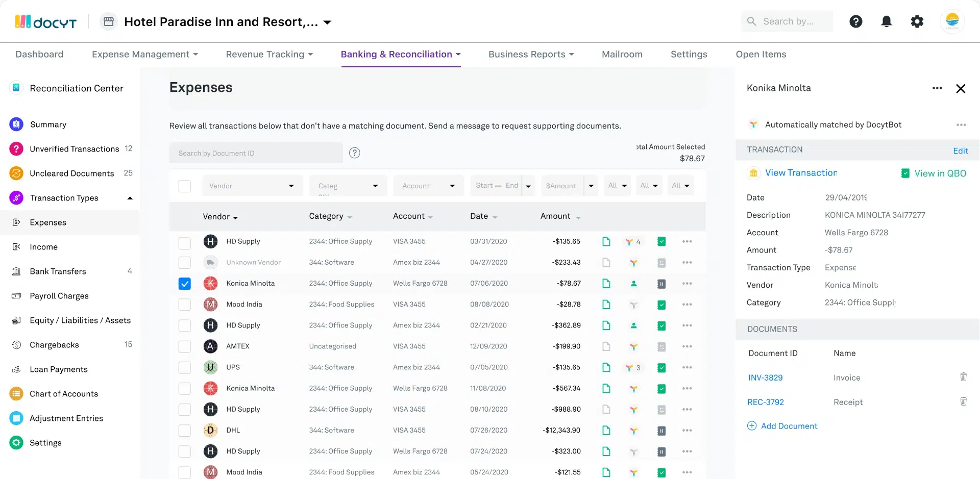980x479 pixels.
Task: Go to the Open Items tab
Action: point(761,54)
